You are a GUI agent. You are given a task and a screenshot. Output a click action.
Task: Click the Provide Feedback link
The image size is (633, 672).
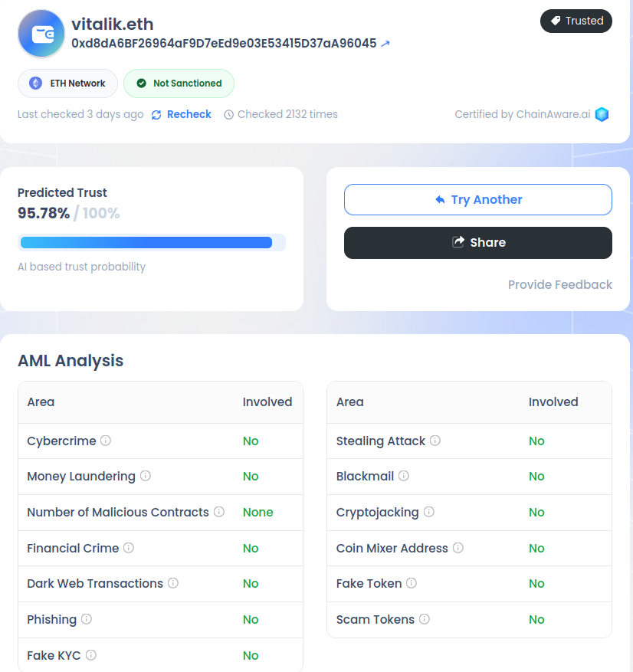560,284
